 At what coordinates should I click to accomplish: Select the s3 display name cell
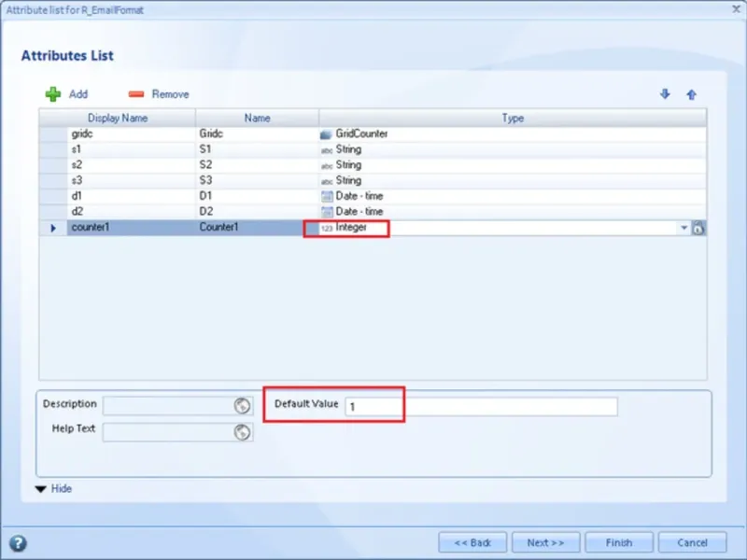[131, 180]
